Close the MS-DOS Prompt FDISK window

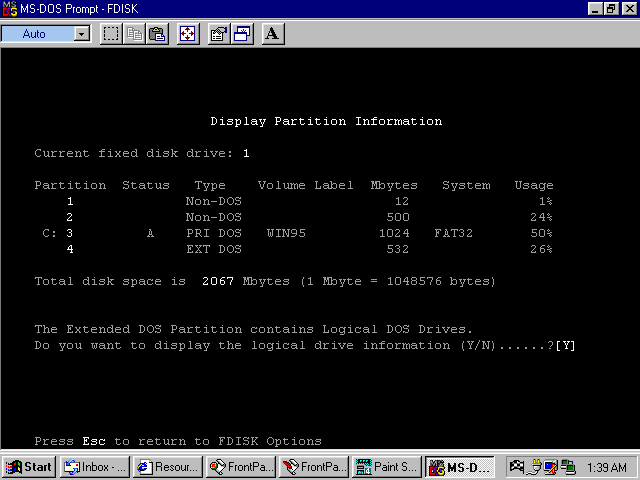[629, 9]
